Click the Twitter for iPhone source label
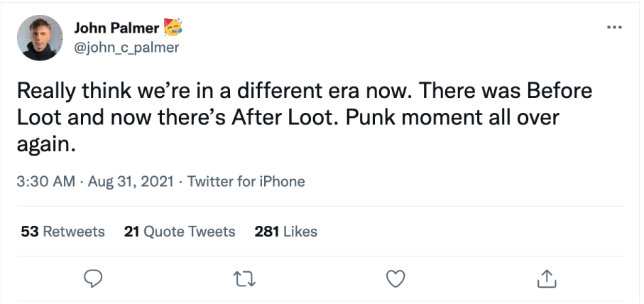The height and width of the screenshot is (304, 644). (x=246, y=182)
